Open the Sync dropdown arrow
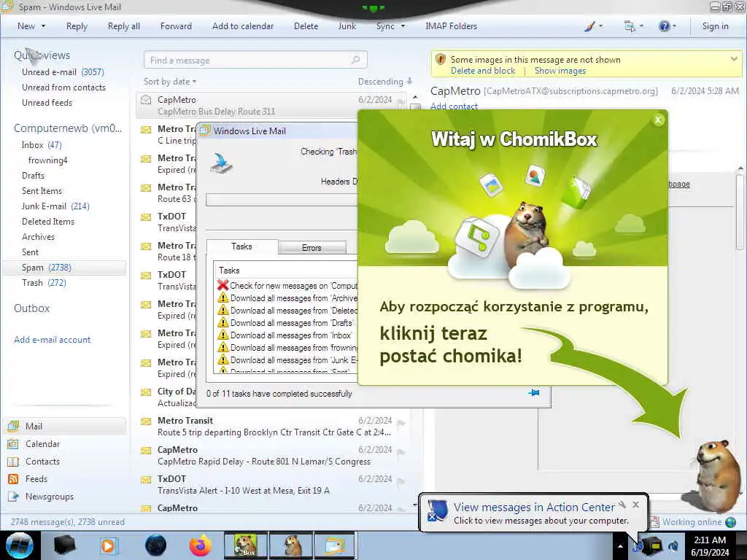Screen dimensions: 747x560 click(x=403, y=26)
